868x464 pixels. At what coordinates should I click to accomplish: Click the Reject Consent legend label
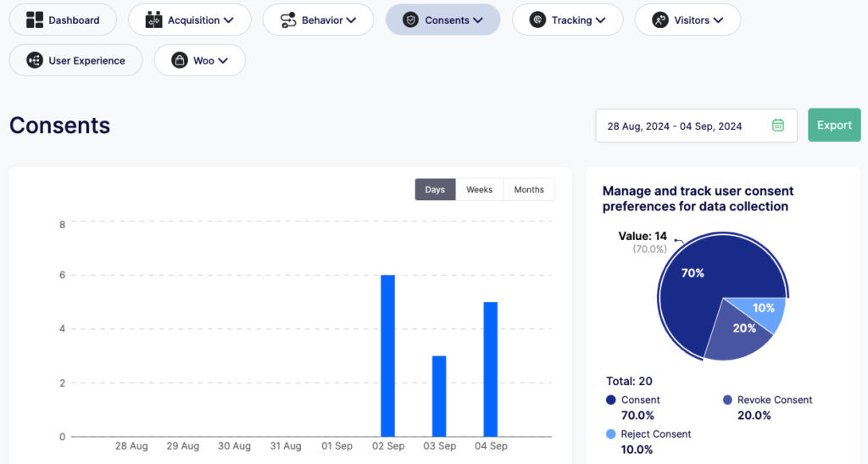[656, 434]
